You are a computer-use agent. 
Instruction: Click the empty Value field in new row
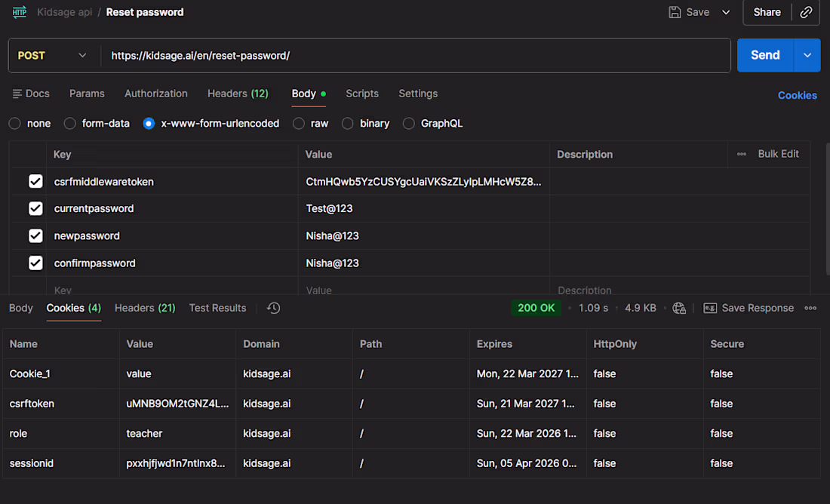coord(424,290)
